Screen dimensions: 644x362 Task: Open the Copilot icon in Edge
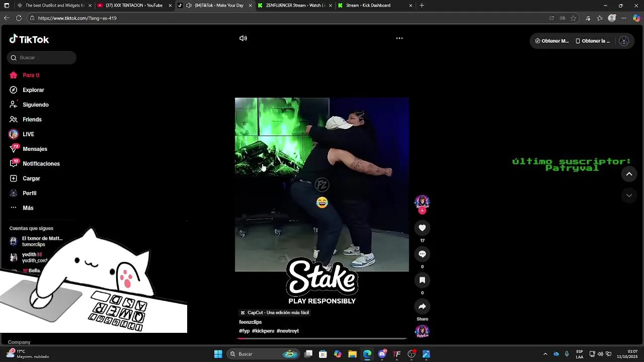click(x=636, y=18)
